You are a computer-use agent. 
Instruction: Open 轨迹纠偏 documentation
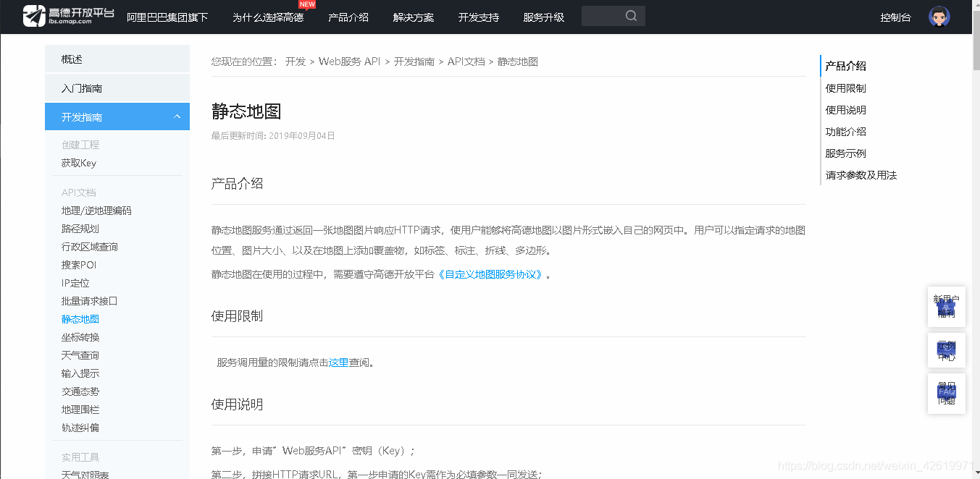pos(80,428)
